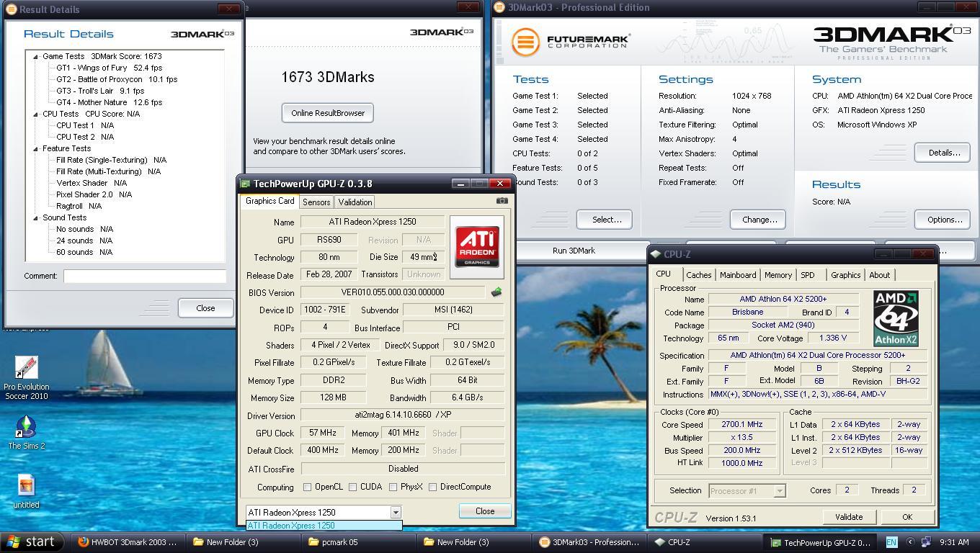Select the untitled file desktop icon
980x553 pixels.
coord(26,492)
